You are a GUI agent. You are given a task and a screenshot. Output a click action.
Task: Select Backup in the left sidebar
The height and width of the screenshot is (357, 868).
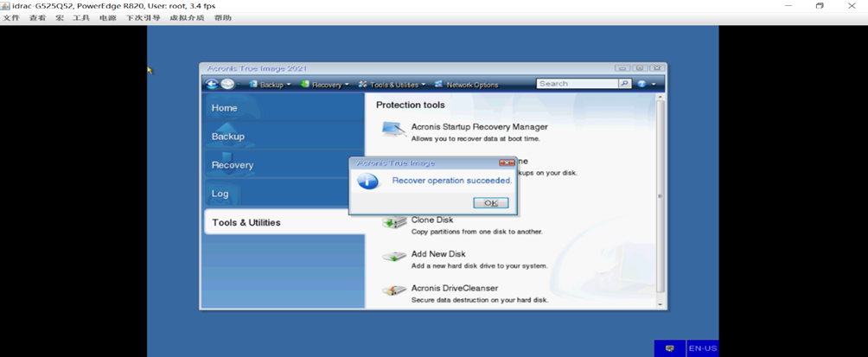click(284, 137)
